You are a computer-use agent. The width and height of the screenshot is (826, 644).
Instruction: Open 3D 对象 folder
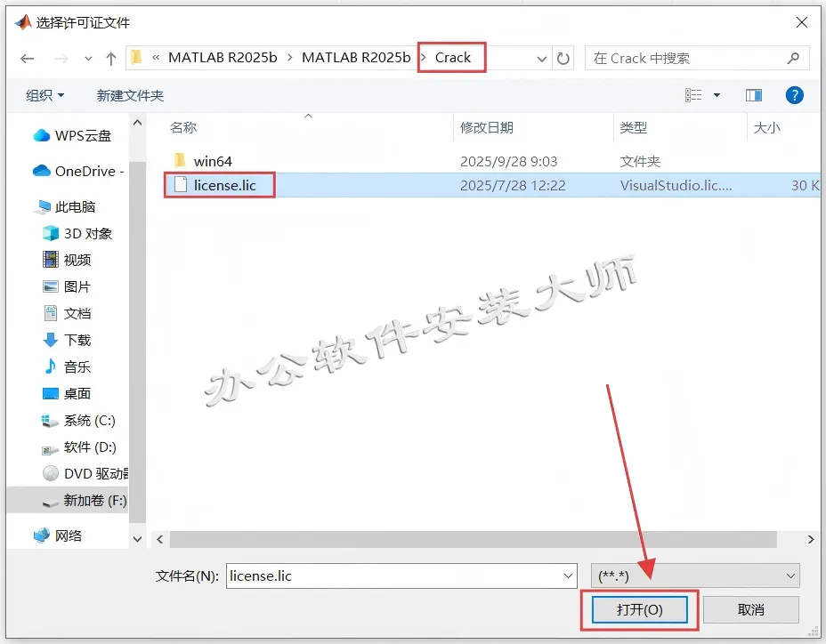pos(88,233)
